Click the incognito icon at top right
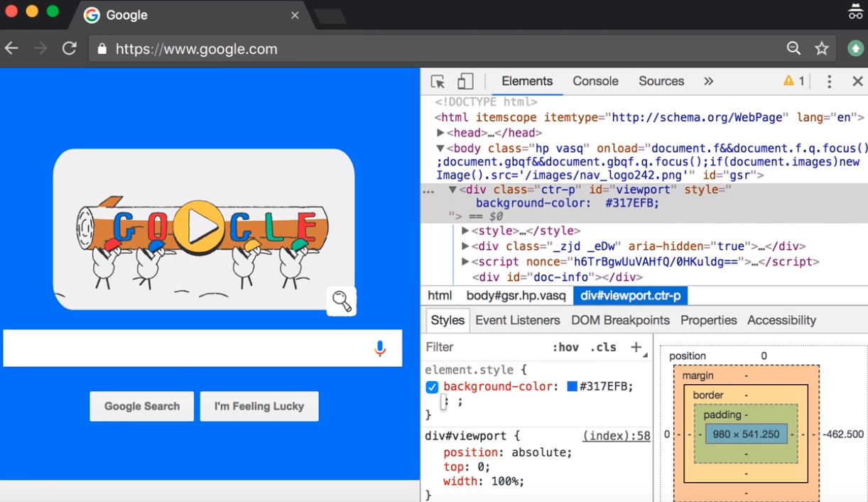This screenshot has height=502, width=868. (855, 11)
